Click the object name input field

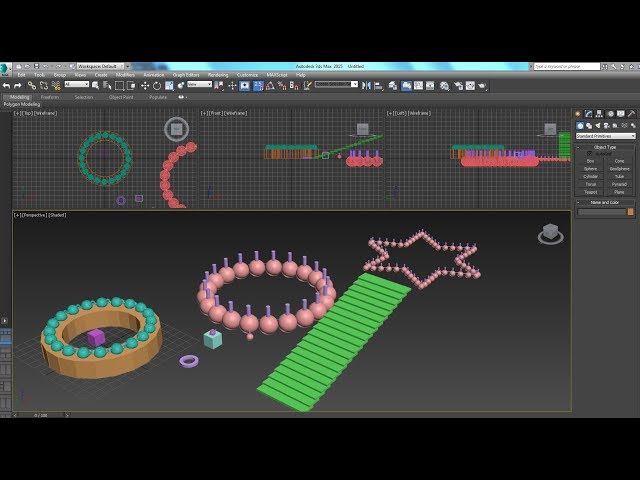[602, 212]
